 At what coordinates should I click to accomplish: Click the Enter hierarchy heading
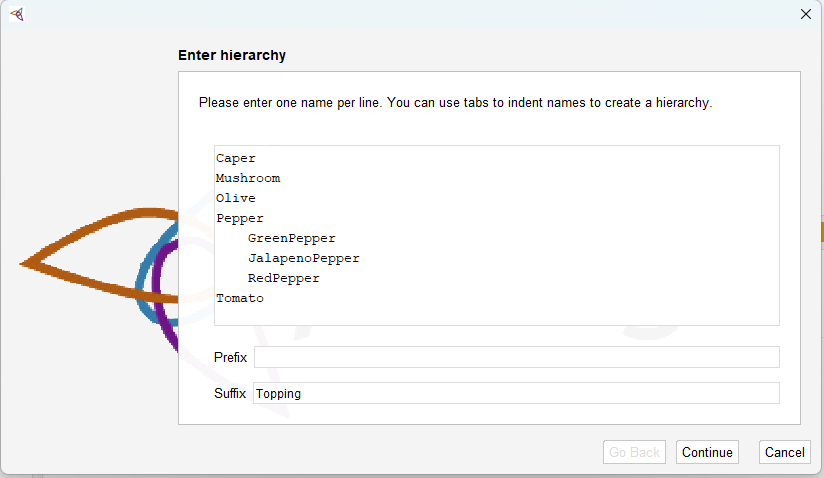[x=232, y=55]
